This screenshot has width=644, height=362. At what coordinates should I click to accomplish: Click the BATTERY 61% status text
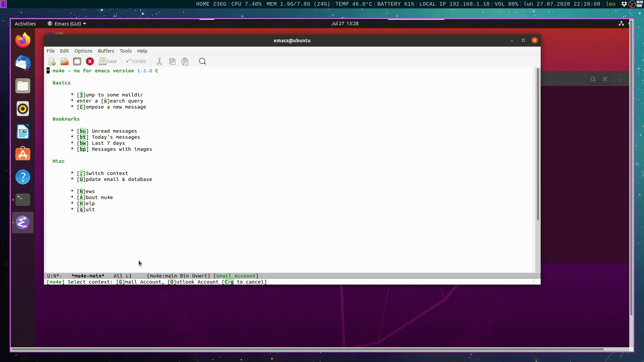[395, 4]
